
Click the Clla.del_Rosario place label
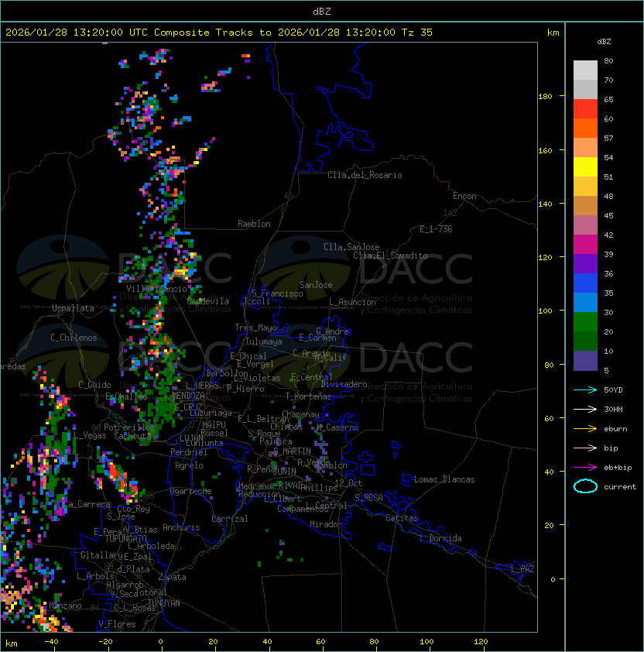pos(365,175)
